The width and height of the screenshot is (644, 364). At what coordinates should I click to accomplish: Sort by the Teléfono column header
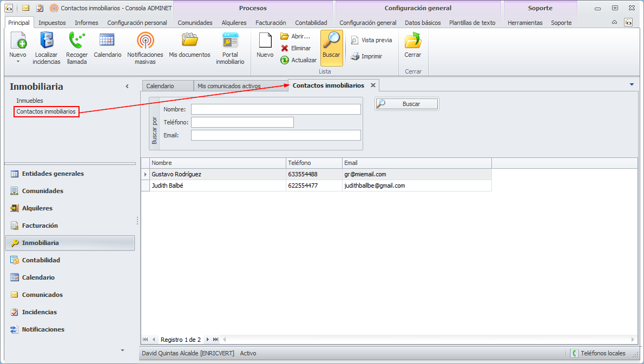click(314, 163)
